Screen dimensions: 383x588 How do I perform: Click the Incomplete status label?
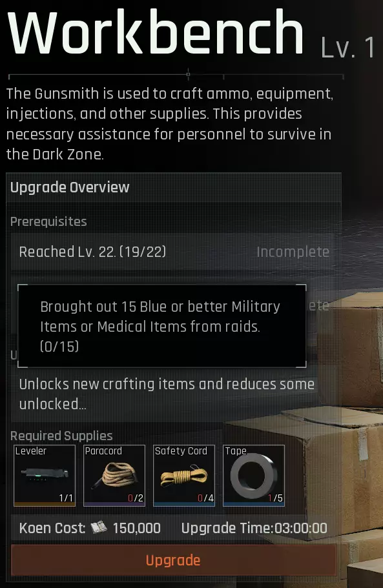(x=293, y=252)
